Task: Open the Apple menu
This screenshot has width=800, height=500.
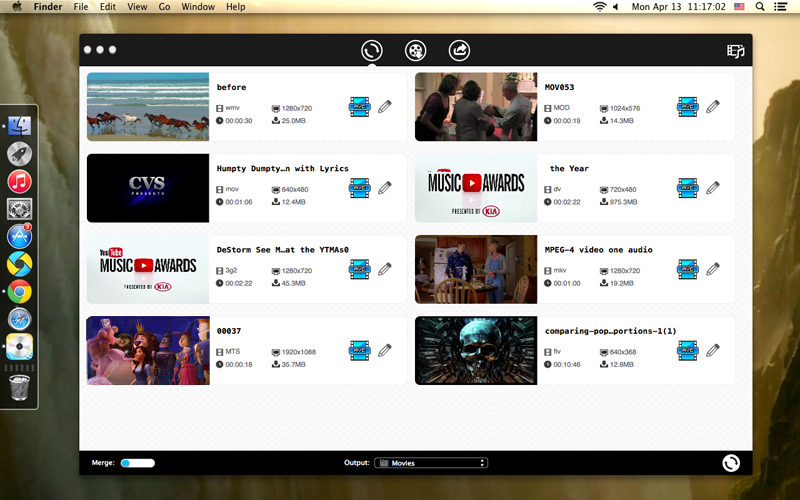Action: coord(17,7)
